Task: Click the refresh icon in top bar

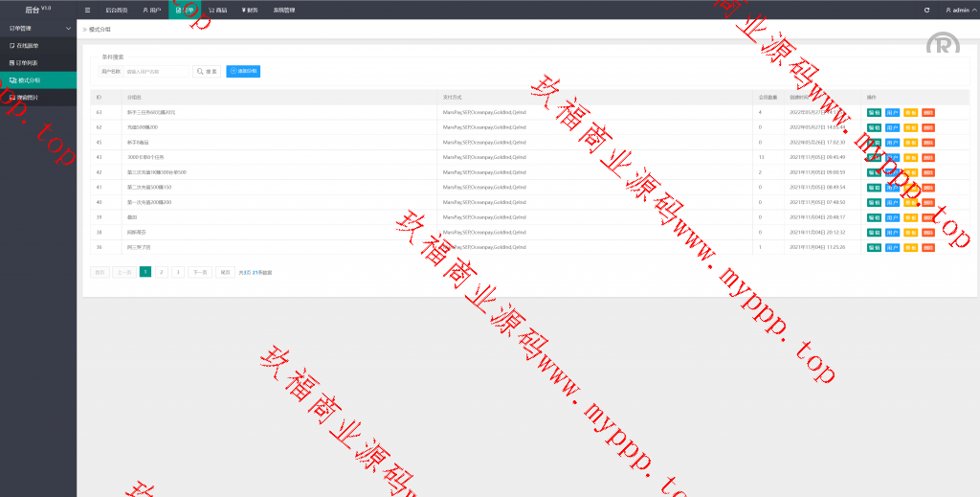Action: (x=926, y=10)
